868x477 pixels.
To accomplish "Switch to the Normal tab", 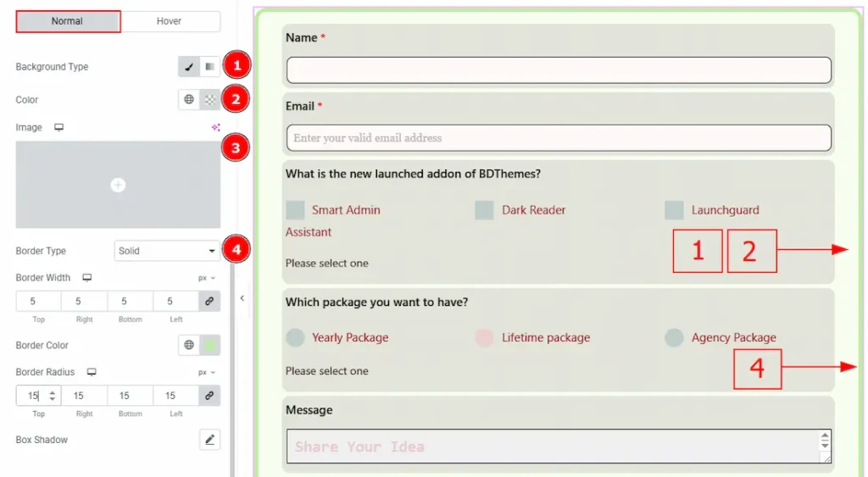I will click(68, 21).
